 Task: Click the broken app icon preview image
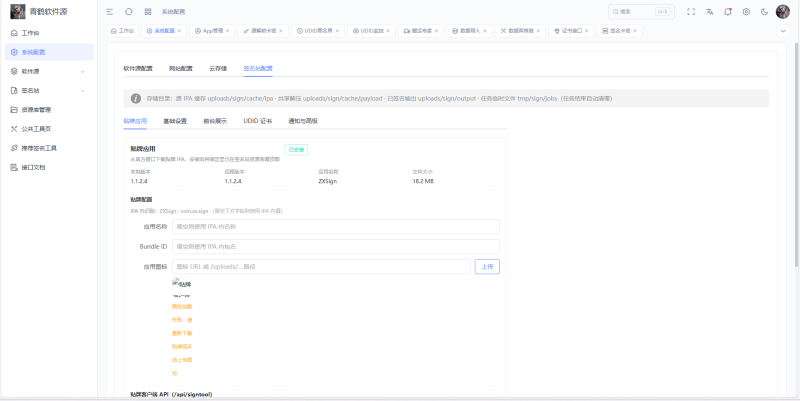182,287
